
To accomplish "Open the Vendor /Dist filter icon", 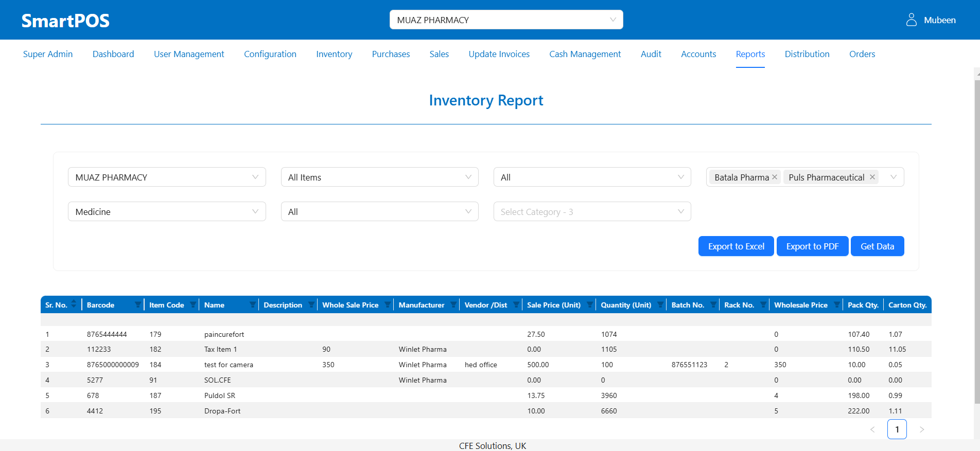I will [516, 304].
